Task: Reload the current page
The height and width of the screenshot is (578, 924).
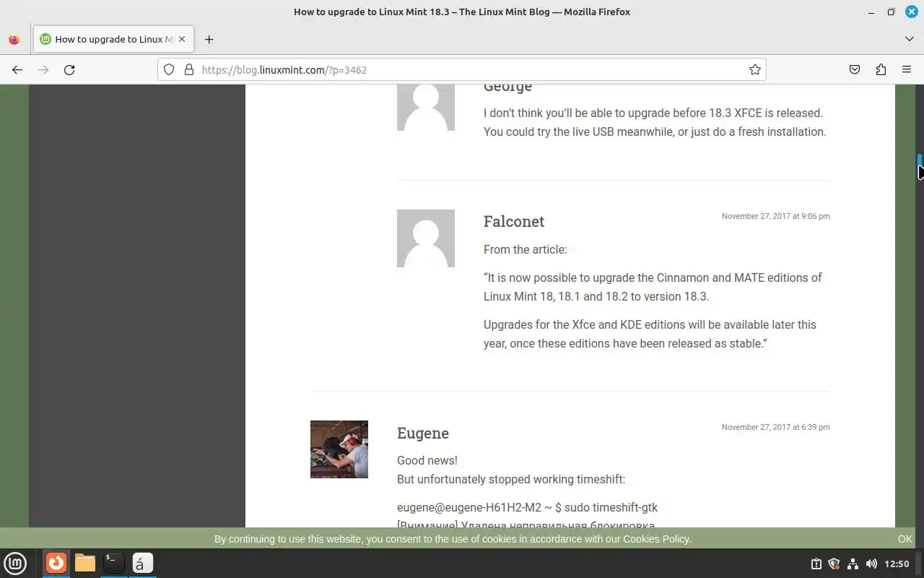Action: 69,69
